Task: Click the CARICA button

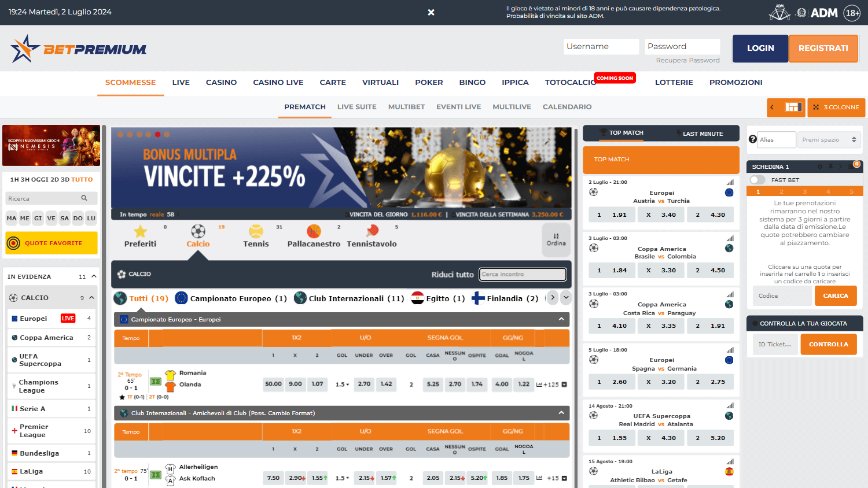Action: pos(836,295)
